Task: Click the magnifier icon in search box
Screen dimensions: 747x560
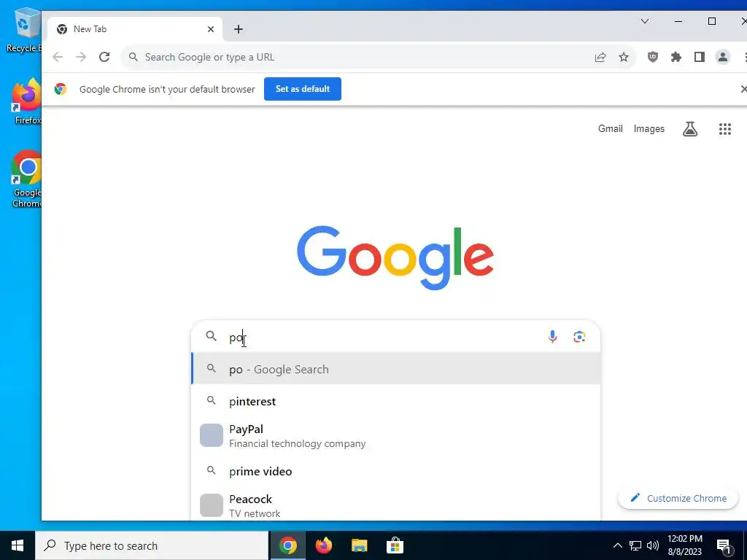Action: coord(211,336)
